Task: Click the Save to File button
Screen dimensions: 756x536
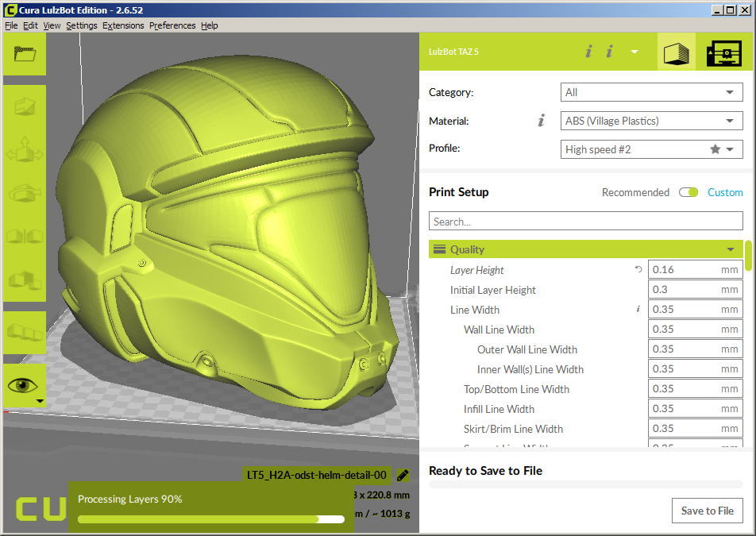Action: (708, 511)
